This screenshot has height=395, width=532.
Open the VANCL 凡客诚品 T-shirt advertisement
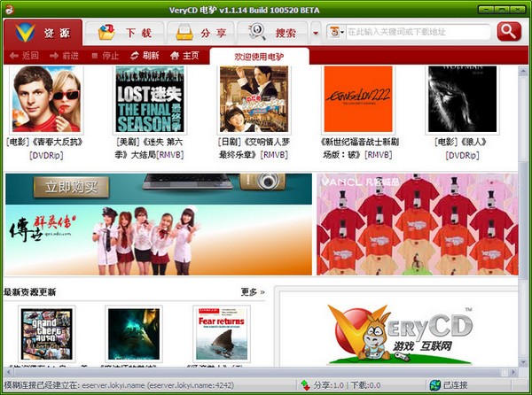(418, 224)
